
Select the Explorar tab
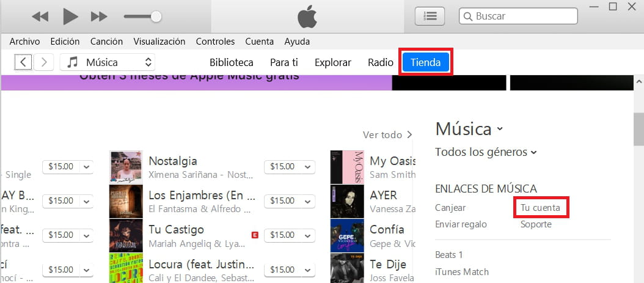click(x=332, y=62)
